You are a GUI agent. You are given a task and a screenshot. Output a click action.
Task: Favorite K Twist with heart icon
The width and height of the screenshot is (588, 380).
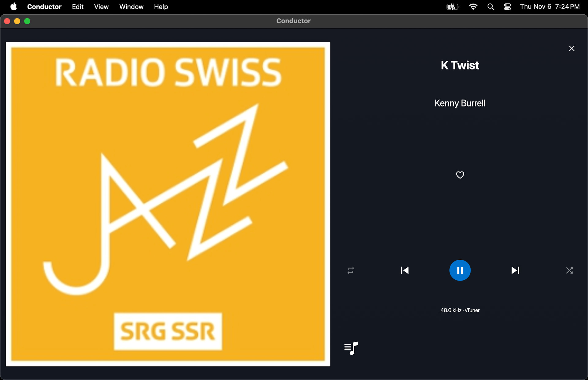click(x=460, y=175)
